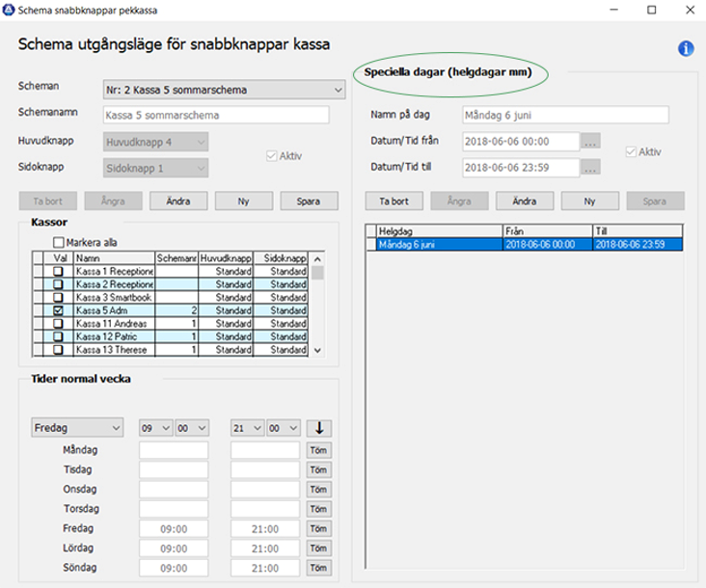Screen dimensions: 706x588
Task: Click Ångra button for special days
Action: (459, 201)
